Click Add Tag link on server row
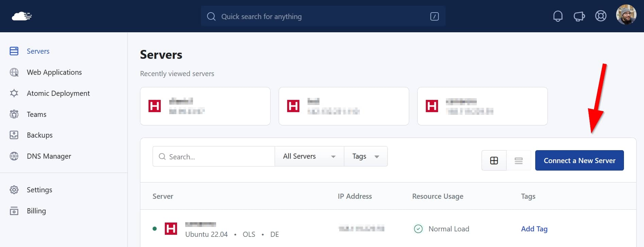Viewport: 644px width, 247px height. [534, 229]
